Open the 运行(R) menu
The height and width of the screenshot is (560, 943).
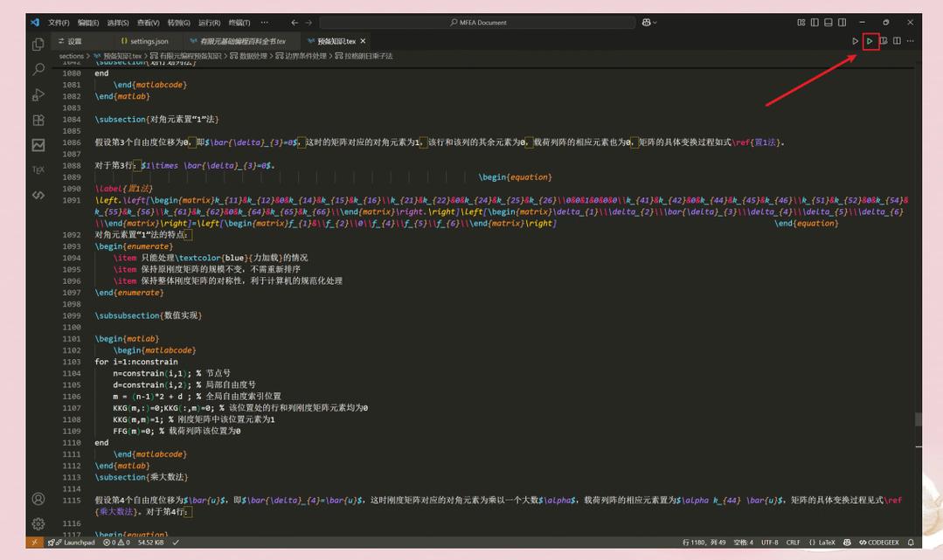pyautogui.click(x=209, y=22)
